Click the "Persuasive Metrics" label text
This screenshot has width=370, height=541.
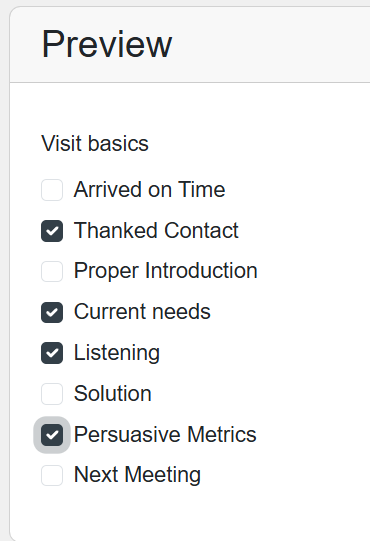coord(165,434)
